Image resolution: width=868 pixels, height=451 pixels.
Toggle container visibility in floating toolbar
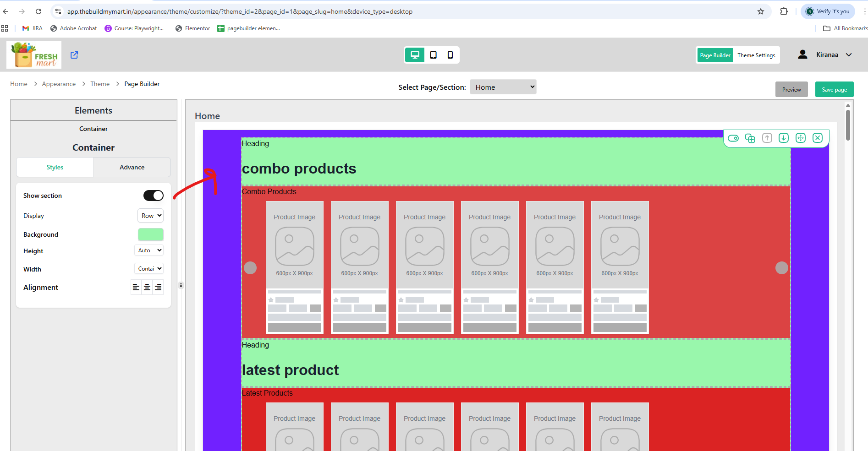733,138
